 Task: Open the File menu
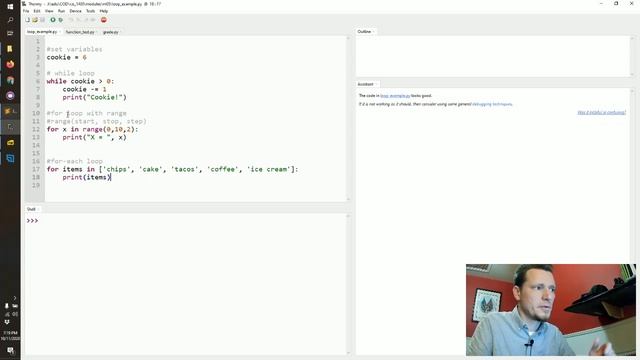pos(26,11)
